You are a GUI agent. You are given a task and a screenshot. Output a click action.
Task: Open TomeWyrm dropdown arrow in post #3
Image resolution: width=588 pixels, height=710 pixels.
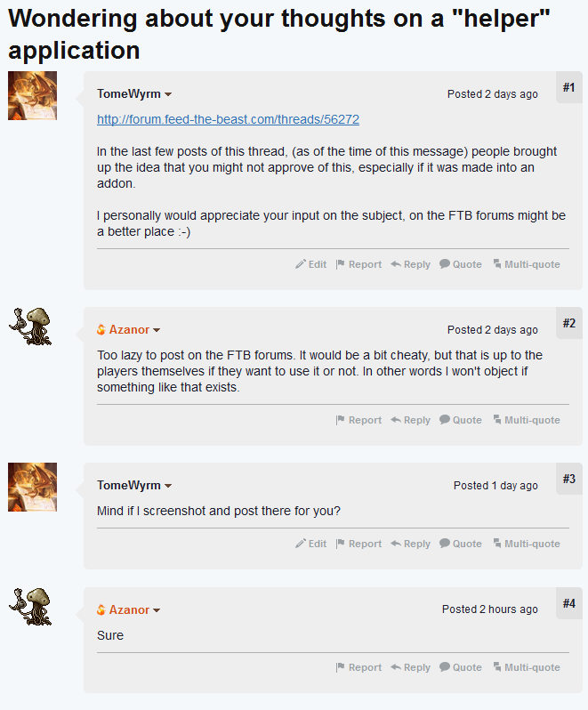tap(168, 487)
